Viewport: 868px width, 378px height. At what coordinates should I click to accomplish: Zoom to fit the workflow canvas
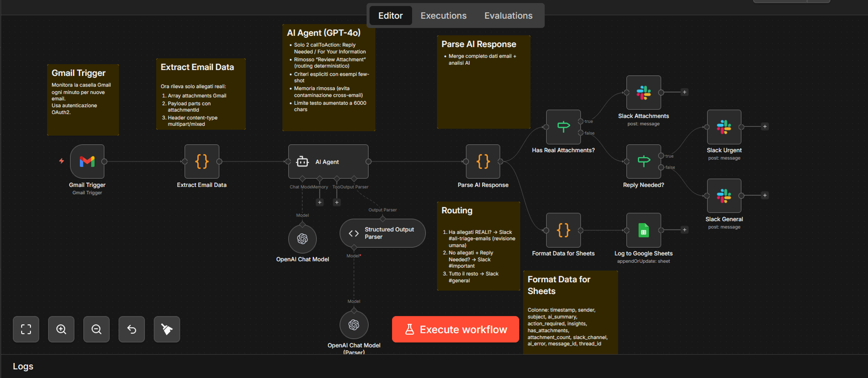26,329
